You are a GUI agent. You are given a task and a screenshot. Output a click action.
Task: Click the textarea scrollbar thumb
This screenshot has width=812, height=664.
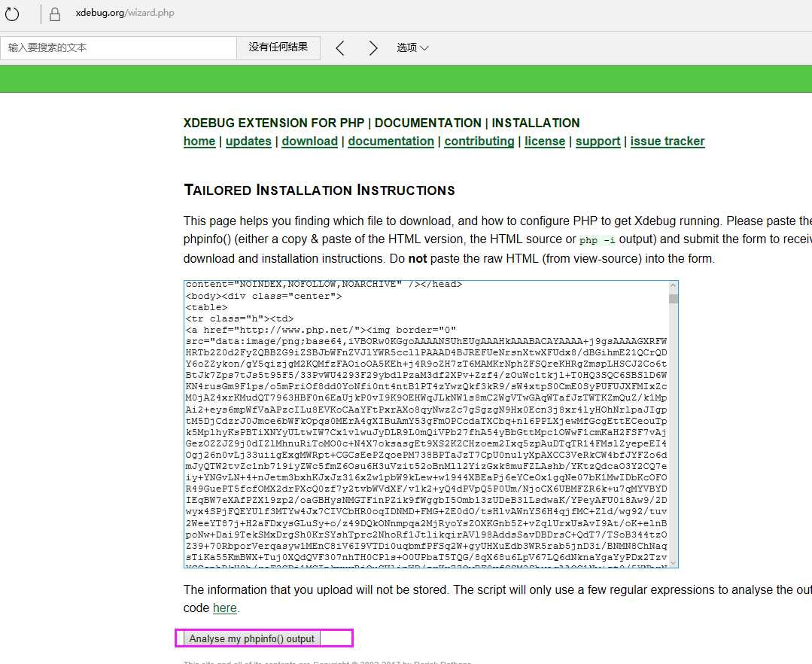674,299
